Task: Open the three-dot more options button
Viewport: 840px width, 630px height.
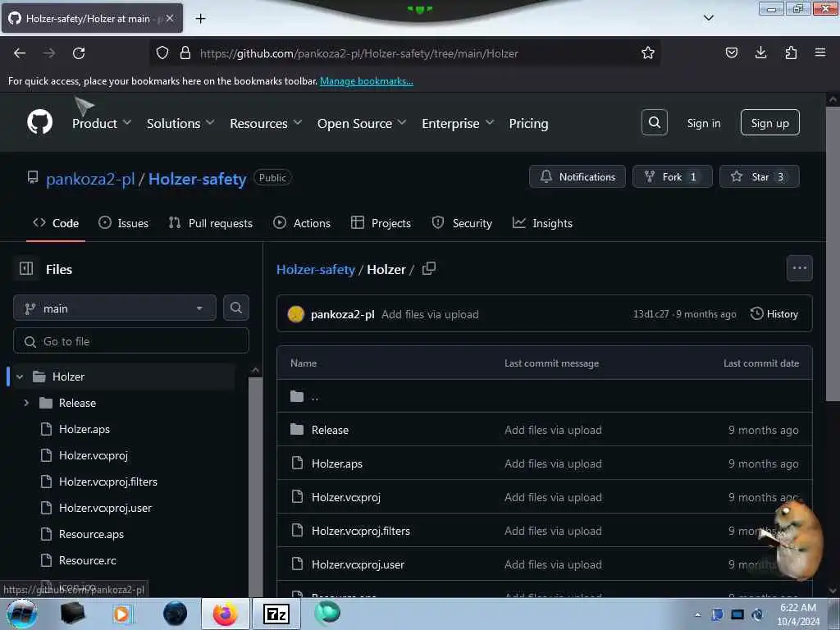Action: [799, 268]
